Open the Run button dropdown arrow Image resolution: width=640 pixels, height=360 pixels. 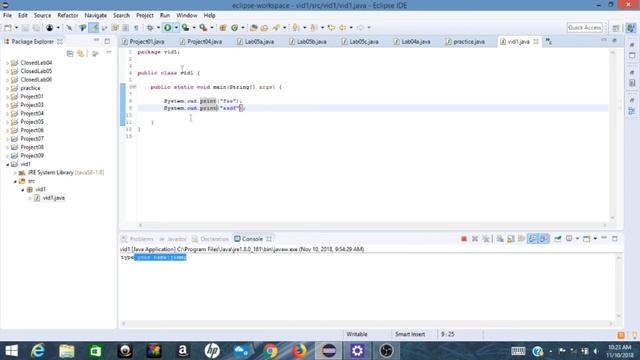click(x=176, y=28)
